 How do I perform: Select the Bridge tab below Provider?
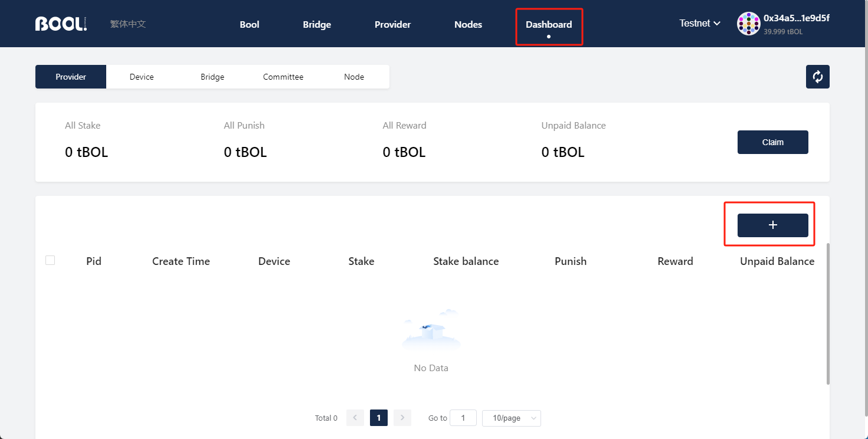pyautogui.click(x=212, y=76)
